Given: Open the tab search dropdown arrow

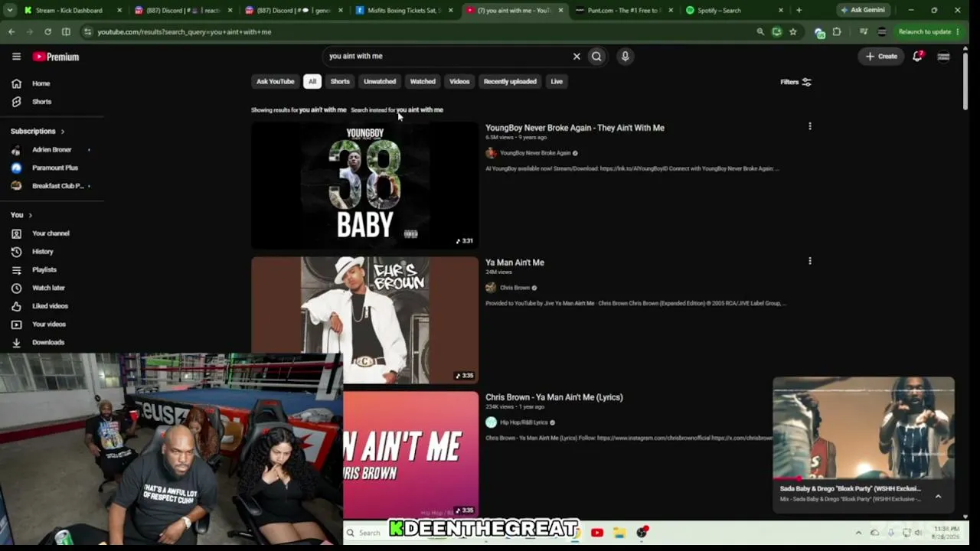Looking at the screenshot, I should 11,11.
